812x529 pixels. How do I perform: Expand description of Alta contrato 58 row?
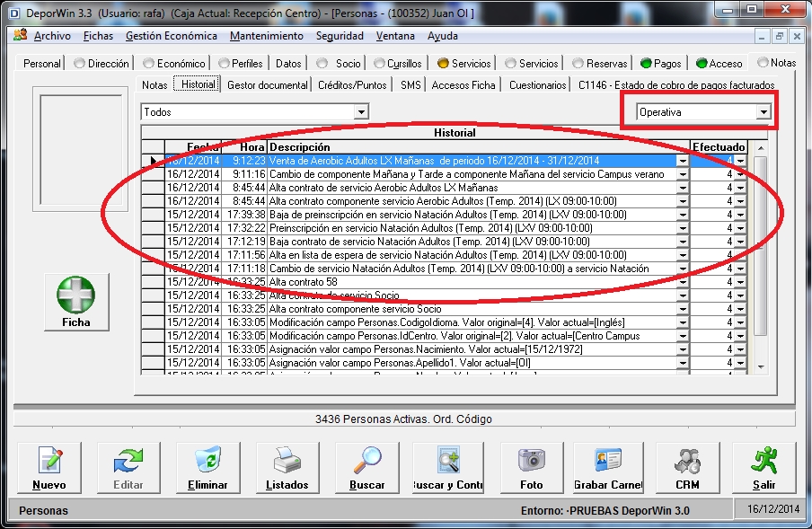pyautogui.click(x=683, y=282)
